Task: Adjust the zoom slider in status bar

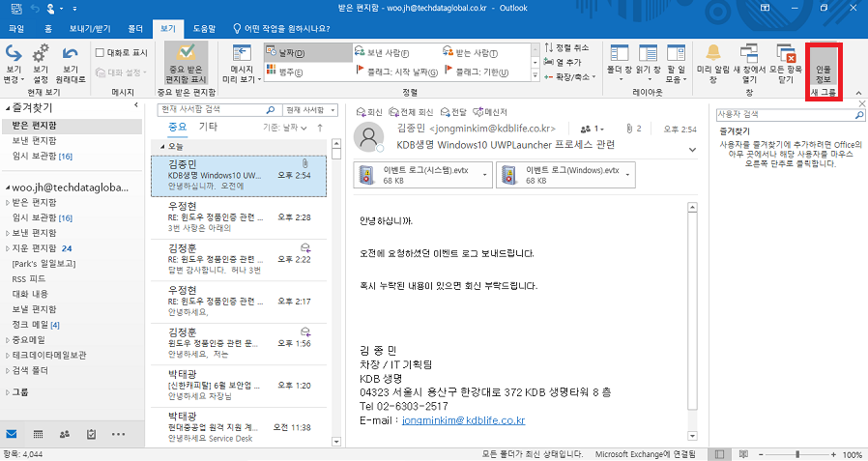Action: (x=798, y=454)
